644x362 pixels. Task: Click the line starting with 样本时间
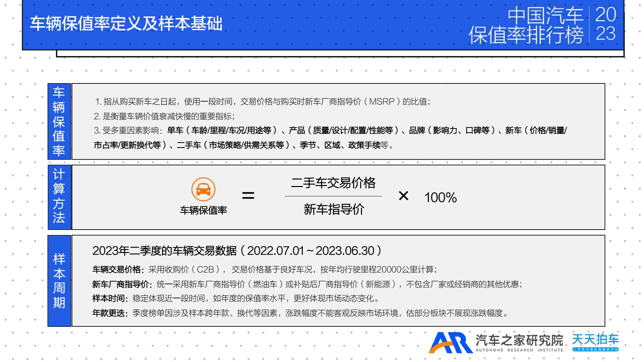point(236,298)
